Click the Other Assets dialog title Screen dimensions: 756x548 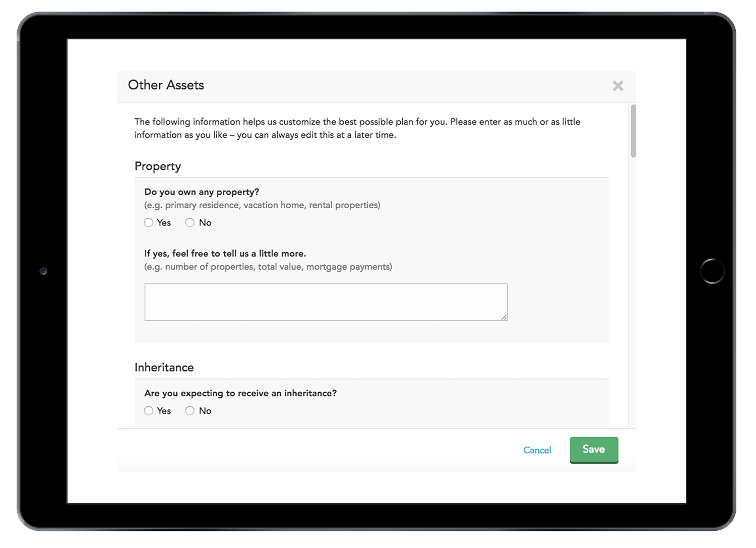pos(166,85)
